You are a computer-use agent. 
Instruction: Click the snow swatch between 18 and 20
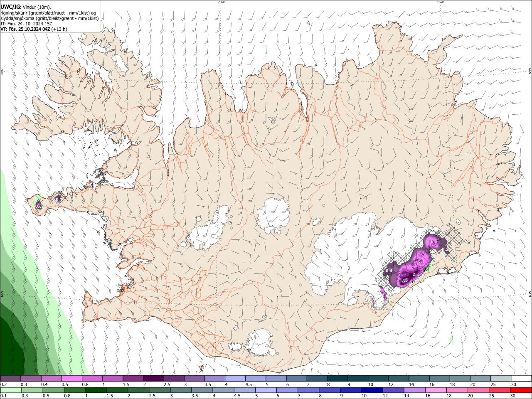[461, 379]
